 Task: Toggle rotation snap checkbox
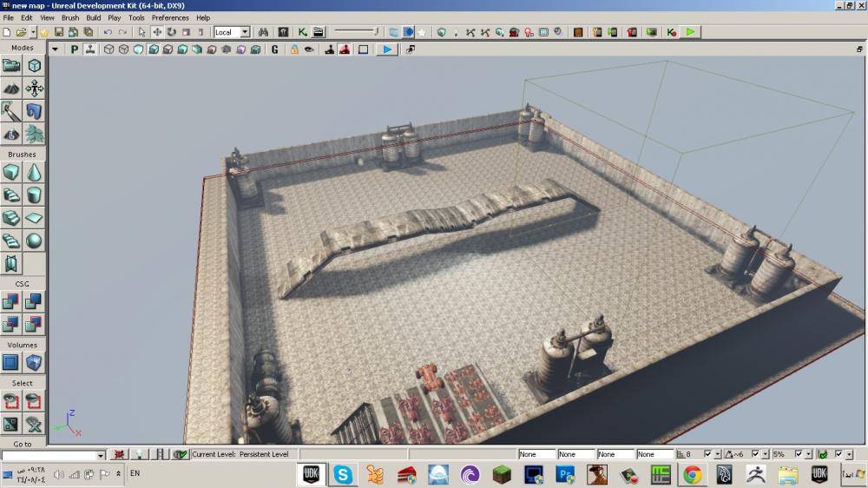point(755,453)
